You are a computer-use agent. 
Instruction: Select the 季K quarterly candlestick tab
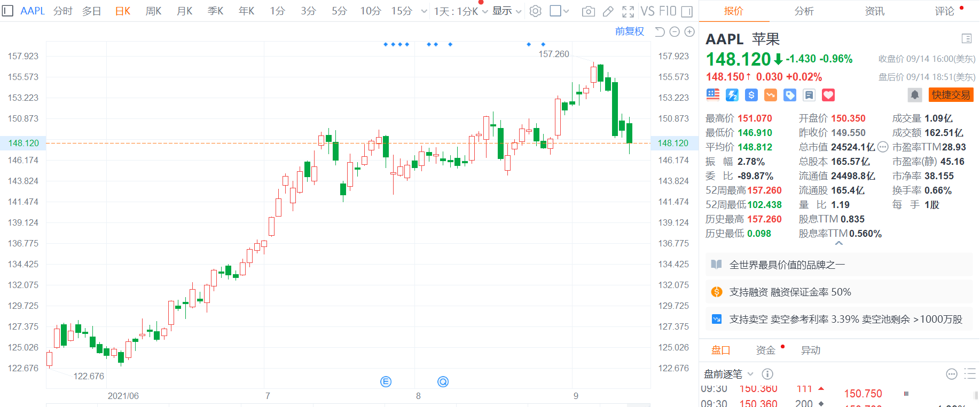coord(215,11)
